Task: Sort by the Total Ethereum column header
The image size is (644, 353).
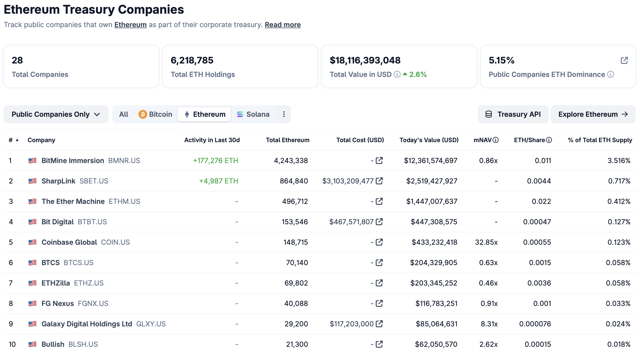Action: [x=287, y=140]
